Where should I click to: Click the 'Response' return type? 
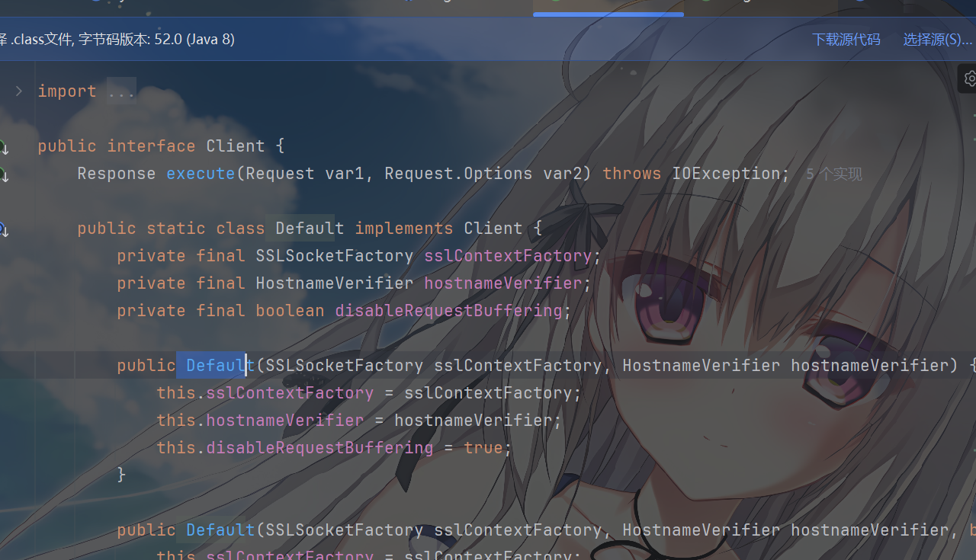pos(117,174)
